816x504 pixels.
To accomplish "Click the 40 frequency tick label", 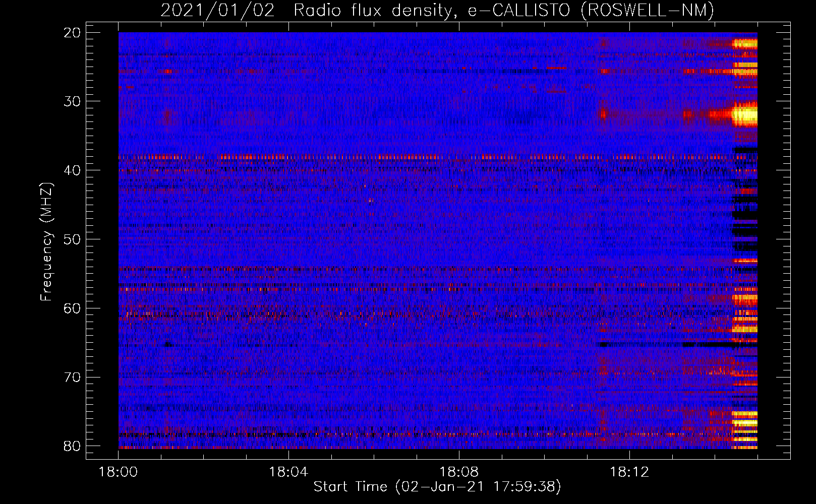I will coord(72,170).
